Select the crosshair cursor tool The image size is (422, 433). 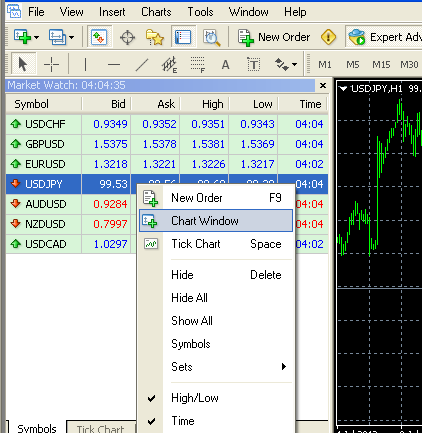51,64
